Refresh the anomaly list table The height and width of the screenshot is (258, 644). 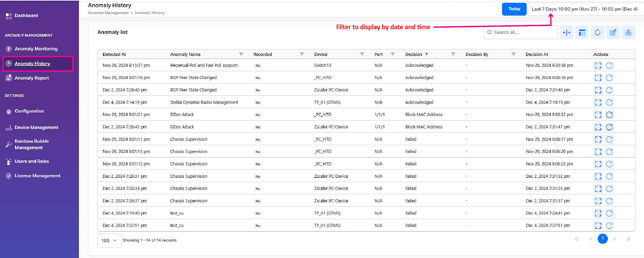point(597,33)
